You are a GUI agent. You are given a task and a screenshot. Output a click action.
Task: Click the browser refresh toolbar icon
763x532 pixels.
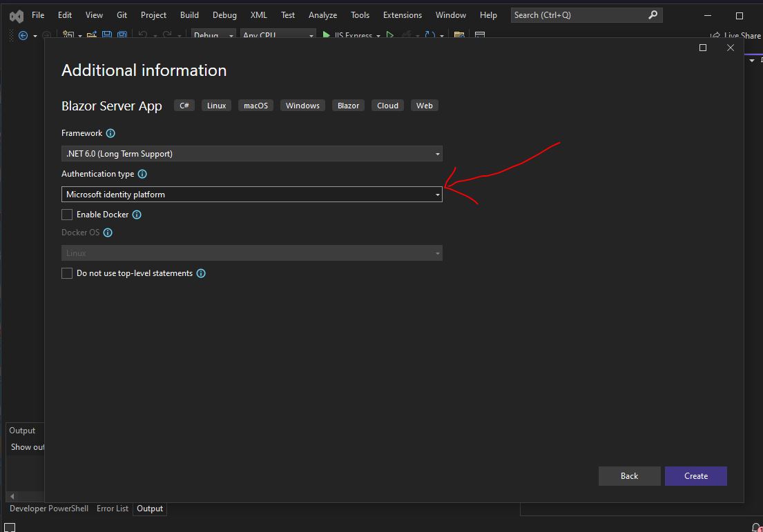tap(429, 35)
